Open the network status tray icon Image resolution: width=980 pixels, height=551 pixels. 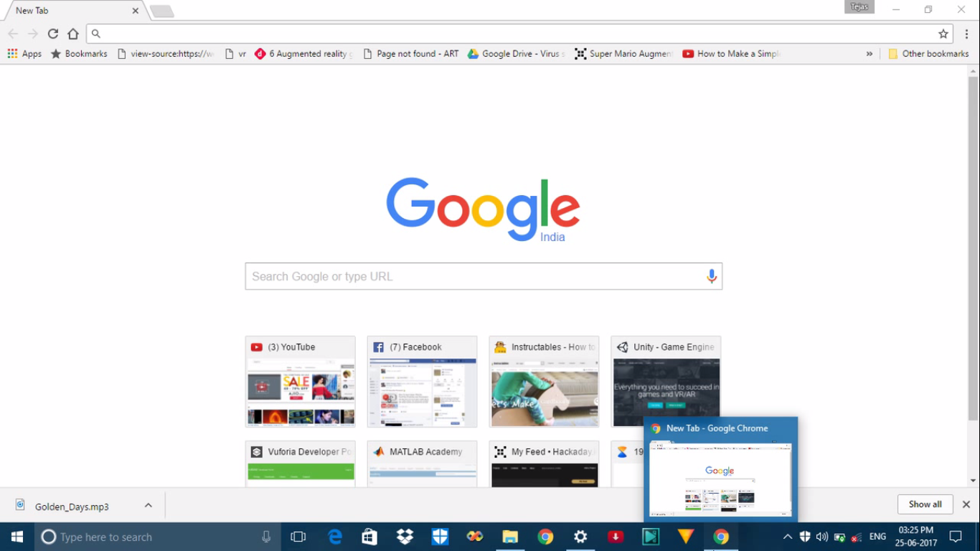coord(856,537)
